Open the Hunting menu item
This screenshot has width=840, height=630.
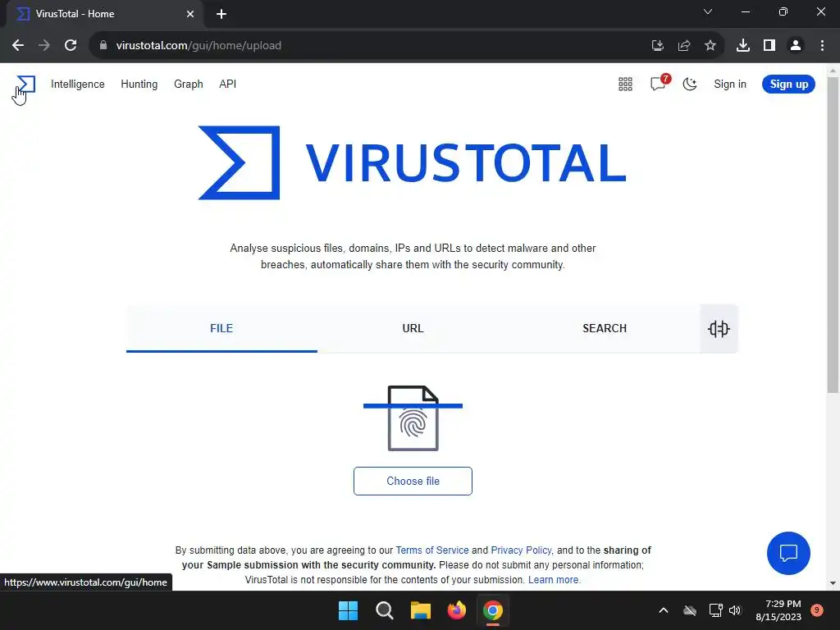(139, 84)
